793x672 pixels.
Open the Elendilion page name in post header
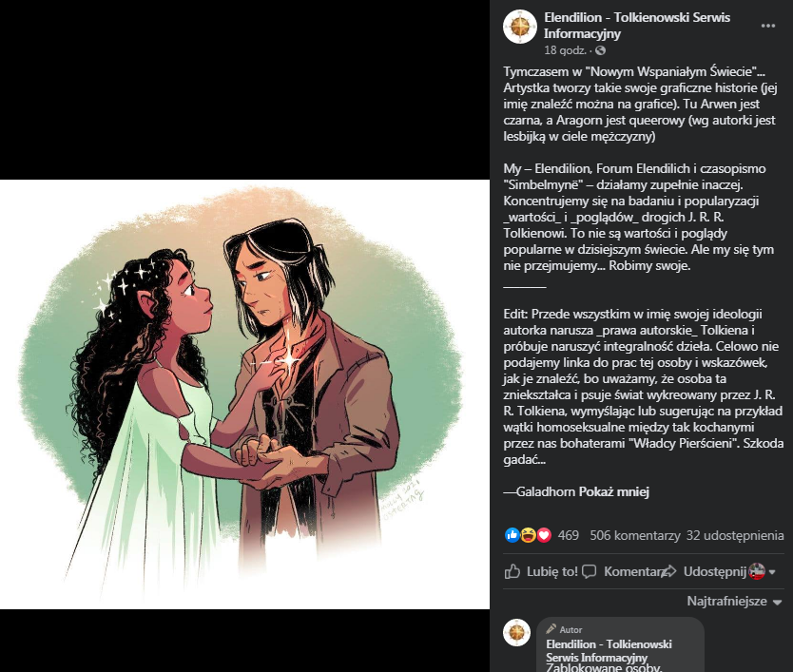click(x=637, y=26)
